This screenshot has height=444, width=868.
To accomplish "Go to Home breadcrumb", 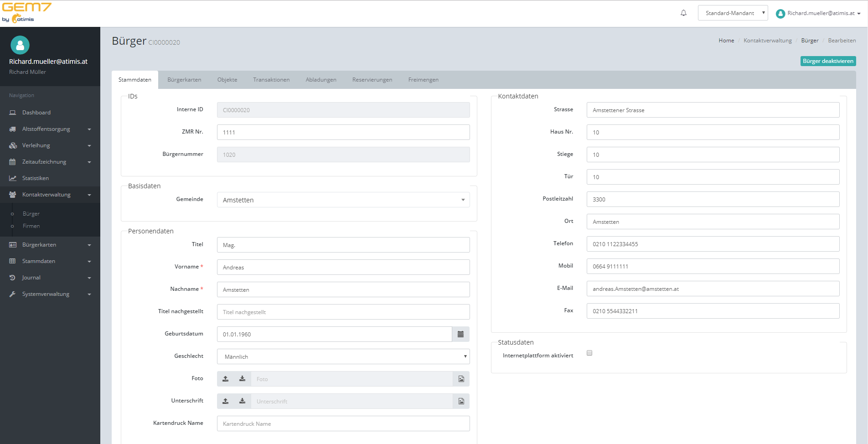I will point(726,41).
